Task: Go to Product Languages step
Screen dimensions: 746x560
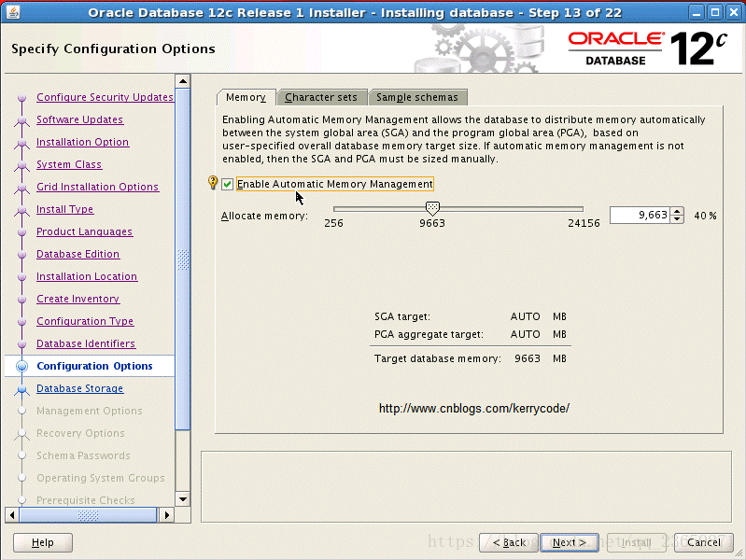Action: 84,231
